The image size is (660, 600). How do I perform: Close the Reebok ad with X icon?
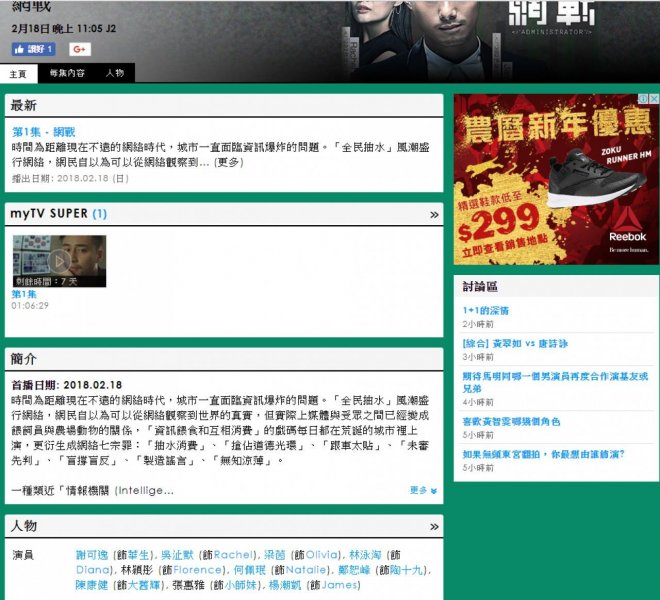pos(654,99)
